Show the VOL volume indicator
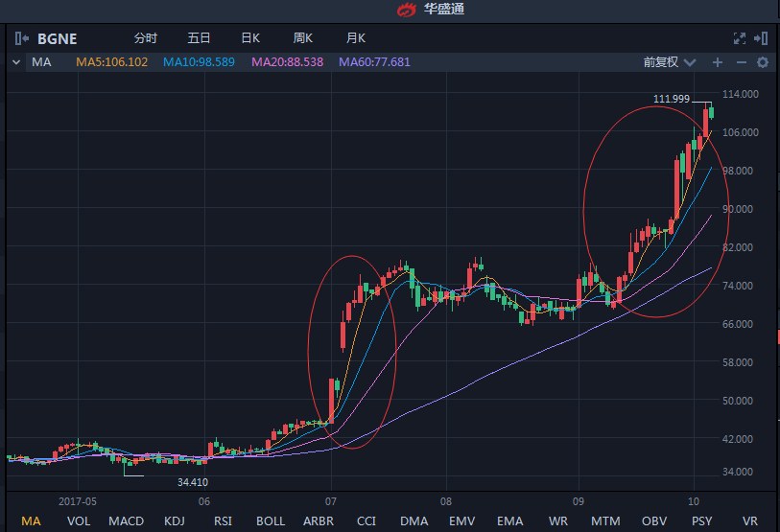 [78, 520]
